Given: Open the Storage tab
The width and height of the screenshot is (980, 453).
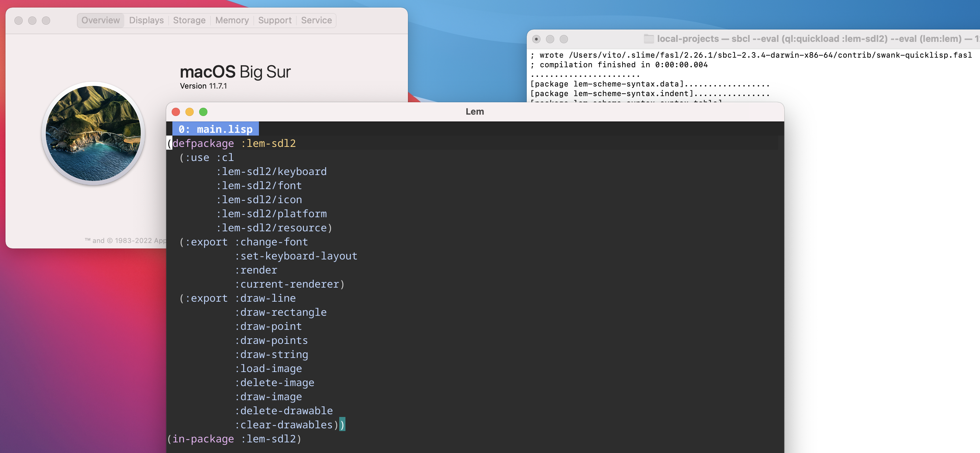Looking at the screenshot, I should [x=189, y=20].
